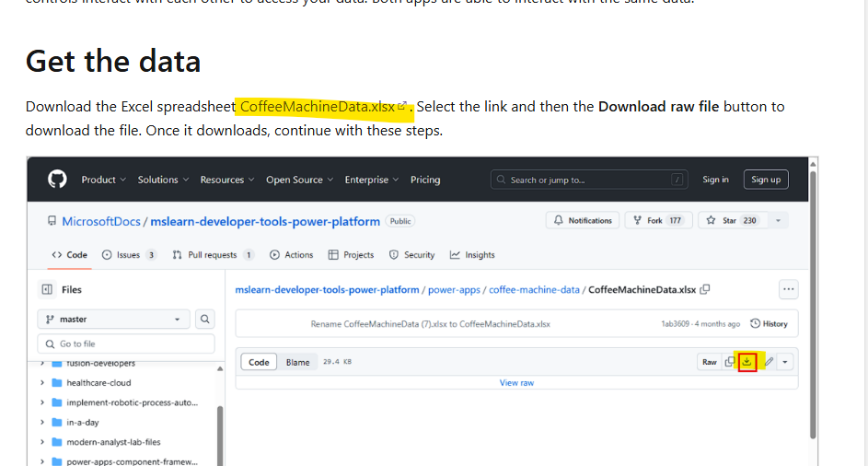868x466 pixels.
Task: View the file History
Action: pyautogui.click(x=769, y=324)
